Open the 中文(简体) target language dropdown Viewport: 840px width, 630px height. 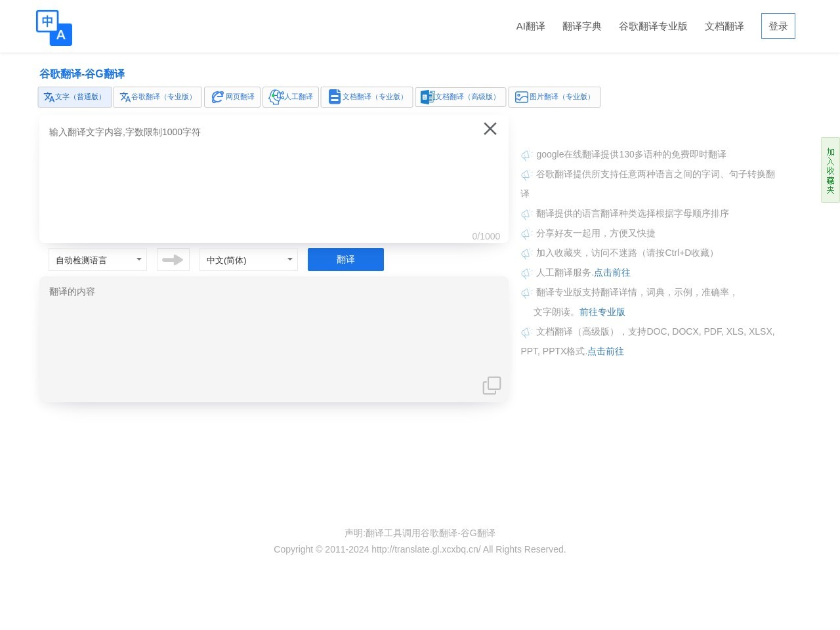coord(248,259)
